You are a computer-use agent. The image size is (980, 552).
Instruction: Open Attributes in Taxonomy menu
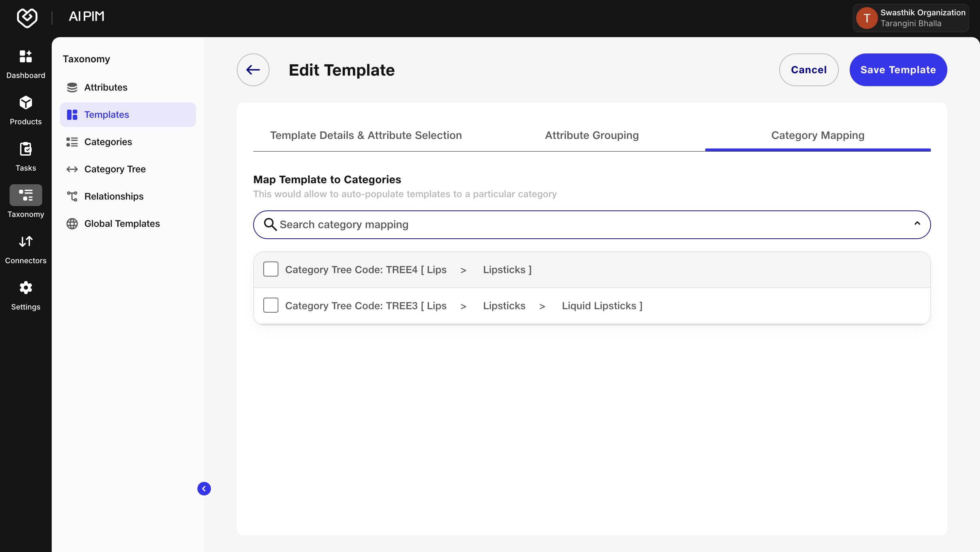[128, 88]
